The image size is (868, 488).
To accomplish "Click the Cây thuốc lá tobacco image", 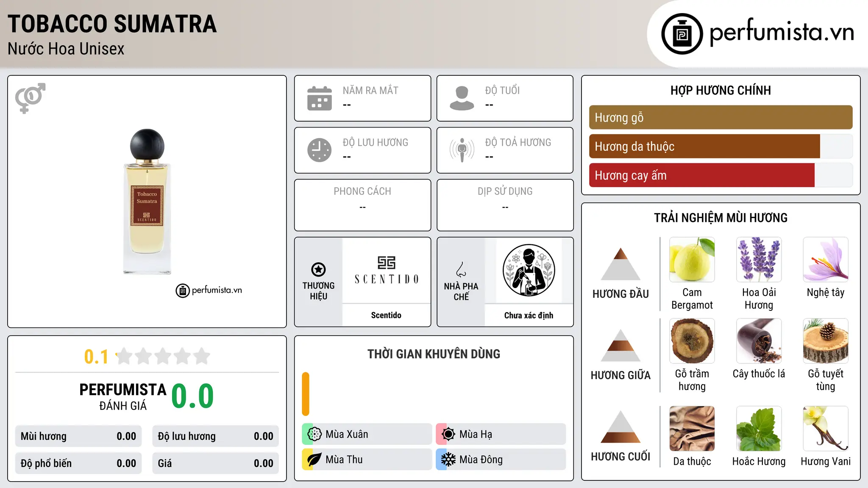I will coord(759,341).
